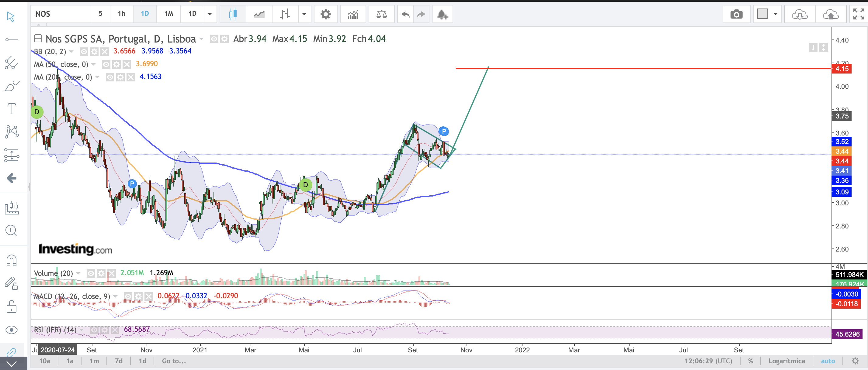Screen dimensions: 868x370
Task: Select the 1M interval tab
Action: click(x=168, y=14)
